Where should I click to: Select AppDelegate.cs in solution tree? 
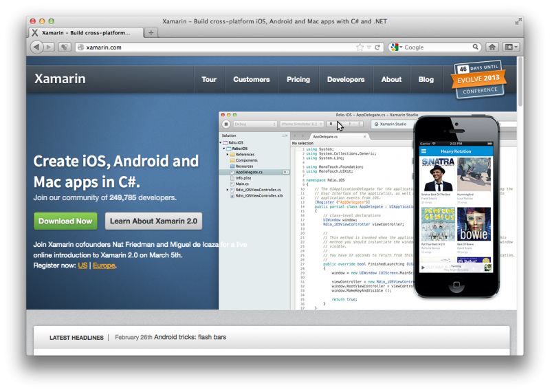pyautogui.click(x=249, y=173)
